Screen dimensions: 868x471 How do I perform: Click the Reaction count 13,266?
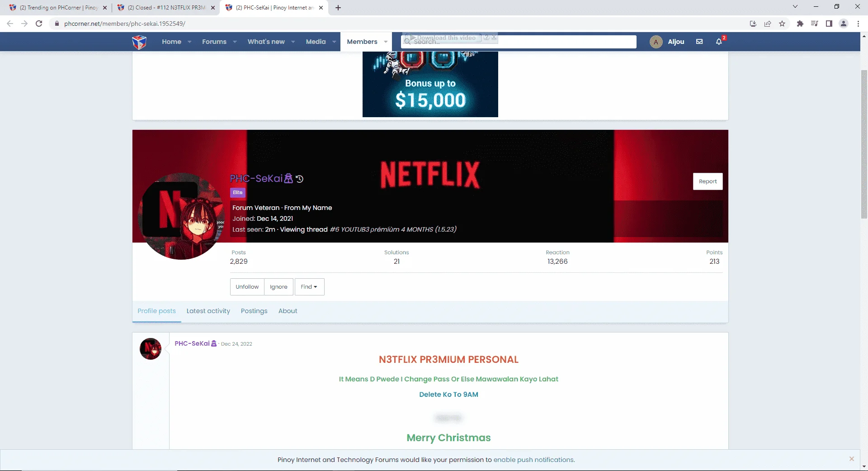[557, 262]
